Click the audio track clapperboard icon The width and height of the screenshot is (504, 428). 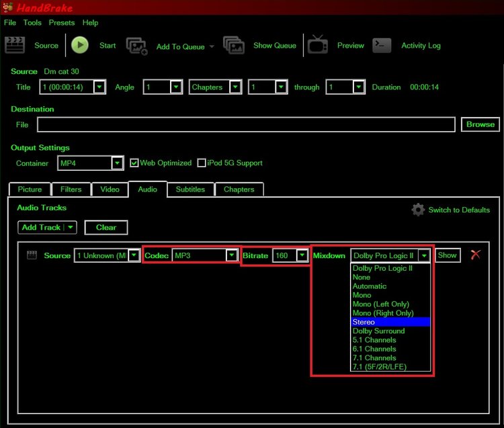(32, 255)
